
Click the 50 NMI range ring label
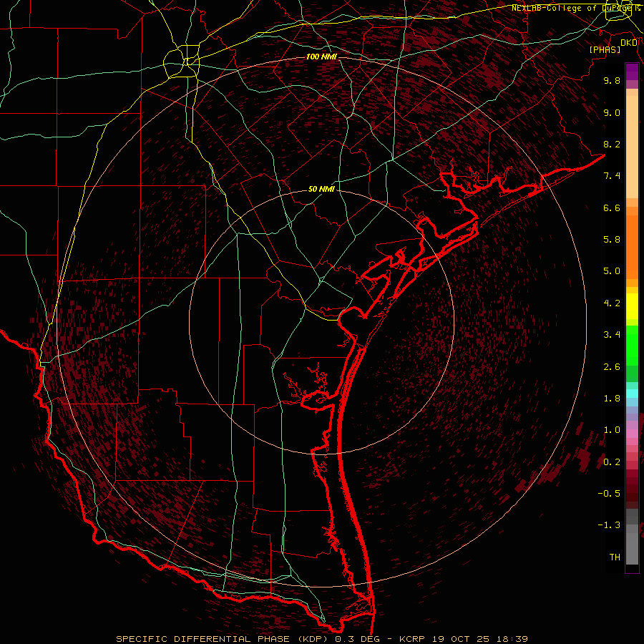click(321, 190)
